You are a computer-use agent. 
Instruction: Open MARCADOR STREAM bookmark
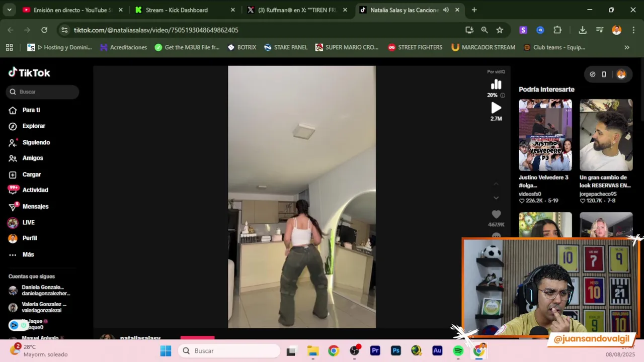(484, 47)
